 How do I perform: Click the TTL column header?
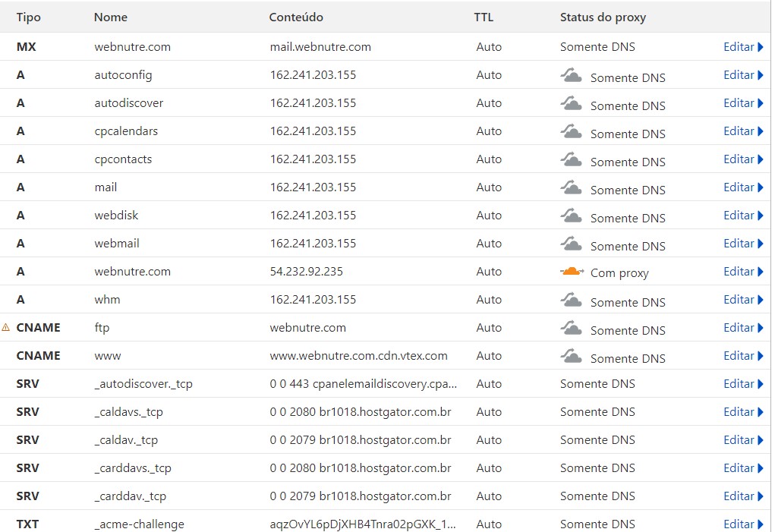(484, 17)
